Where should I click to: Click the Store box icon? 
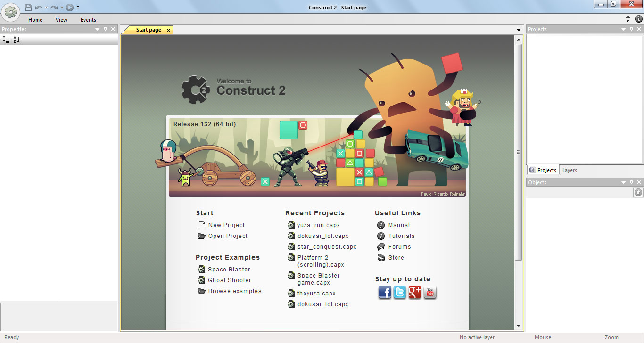coord(381,258)
